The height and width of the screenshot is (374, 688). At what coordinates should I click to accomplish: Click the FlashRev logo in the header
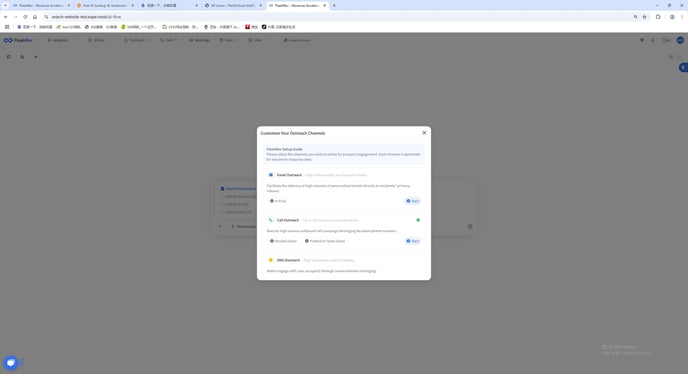pos(18,40)
